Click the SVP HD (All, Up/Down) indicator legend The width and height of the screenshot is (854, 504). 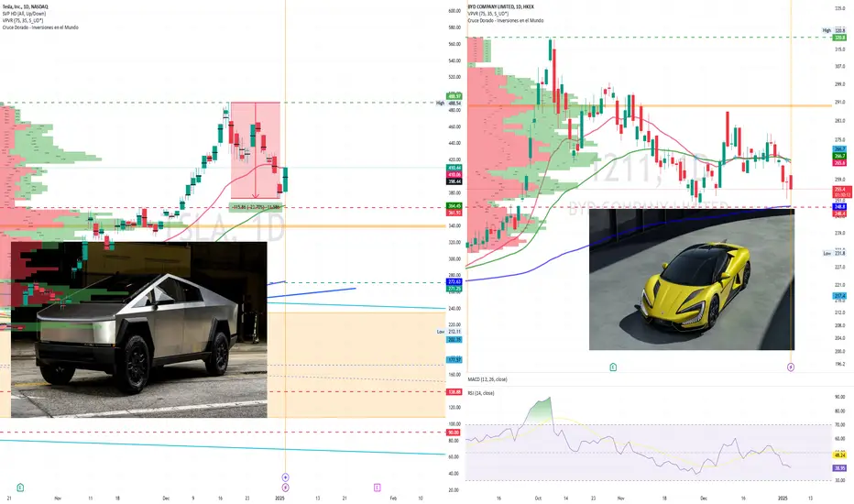point(24,14)
